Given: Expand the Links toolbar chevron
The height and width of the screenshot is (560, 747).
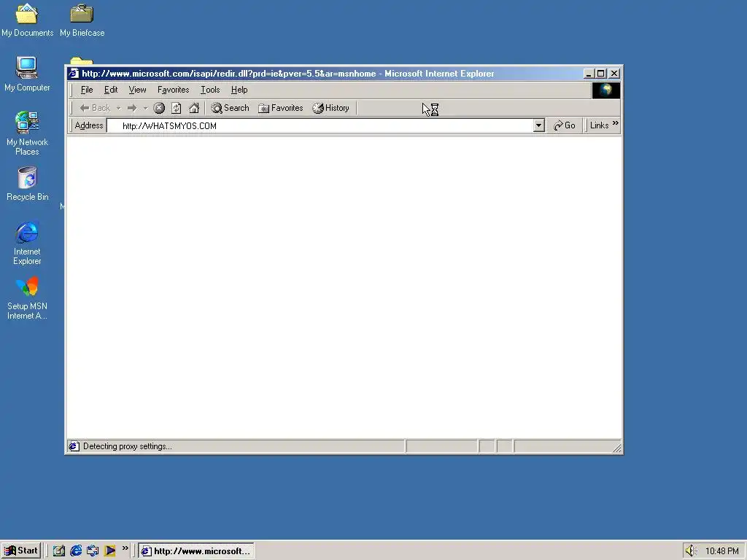Looking at the screenshot, I should pos(616,123).
